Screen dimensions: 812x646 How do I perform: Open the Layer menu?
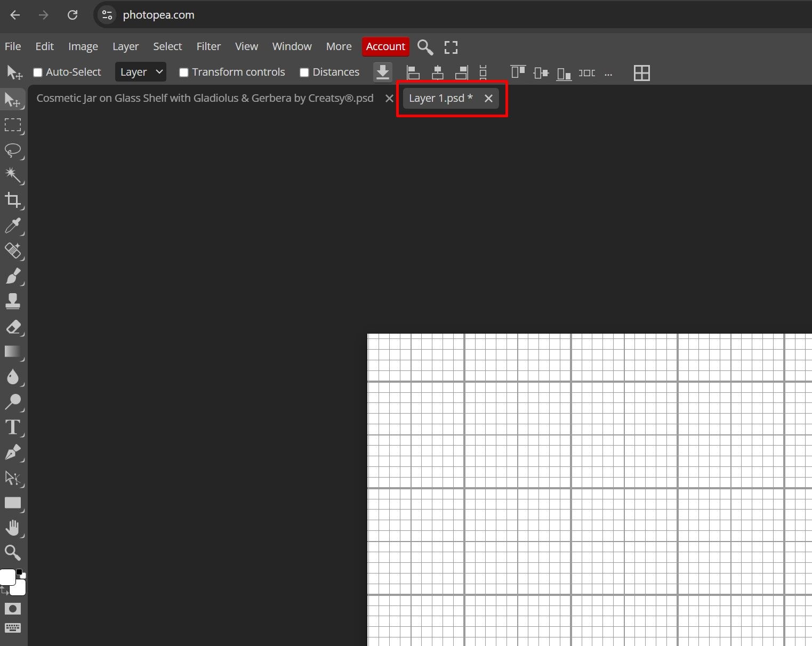126,46
